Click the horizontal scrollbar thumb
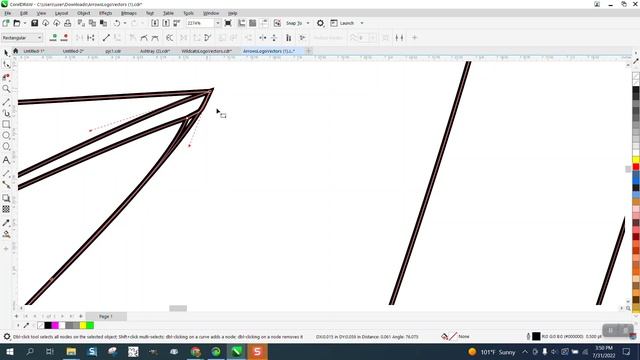 pyautogui.click(x=178, y=308)
